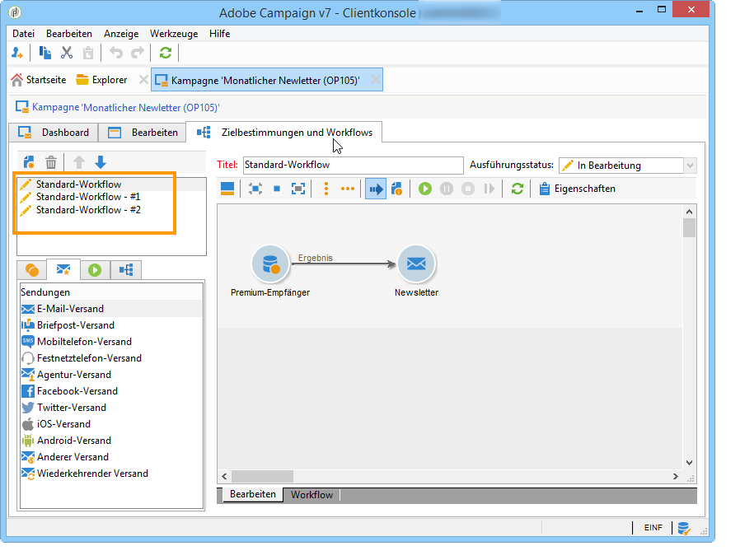Open the Anzeige menu
The height and width of the screenshot is (560, 740).
pos(121,34)
